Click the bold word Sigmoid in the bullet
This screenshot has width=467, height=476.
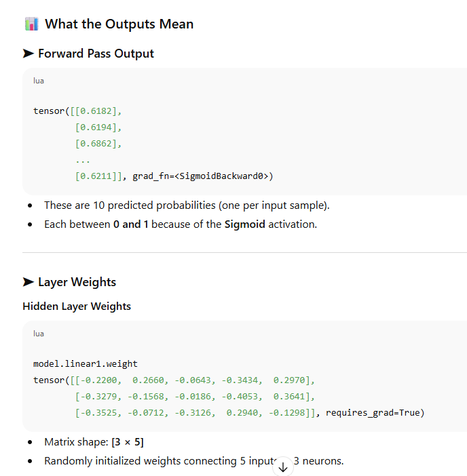pyautogui.click(x=245, y=224)
